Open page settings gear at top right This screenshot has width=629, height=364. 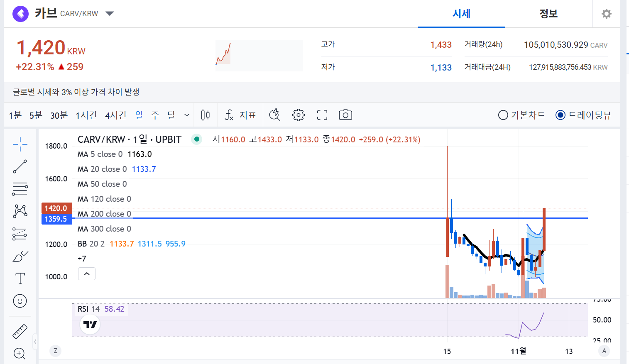(x=607, y=14)
